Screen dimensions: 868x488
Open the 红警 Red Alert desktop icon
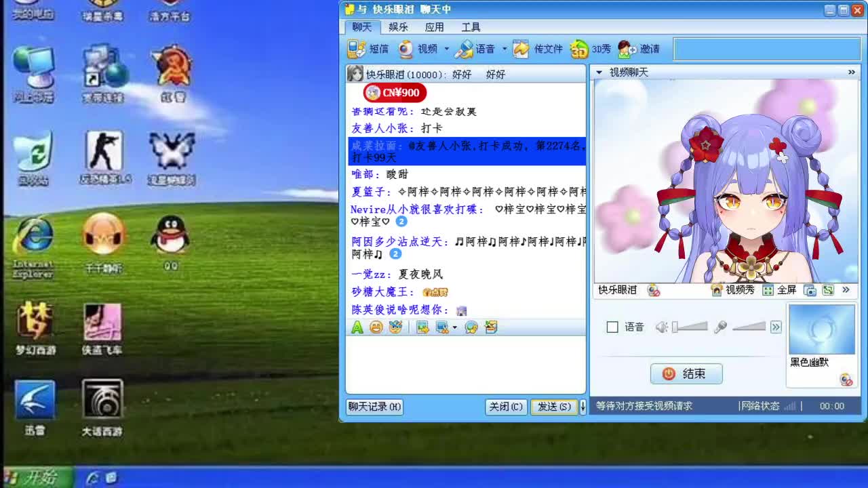coord(173,75)
